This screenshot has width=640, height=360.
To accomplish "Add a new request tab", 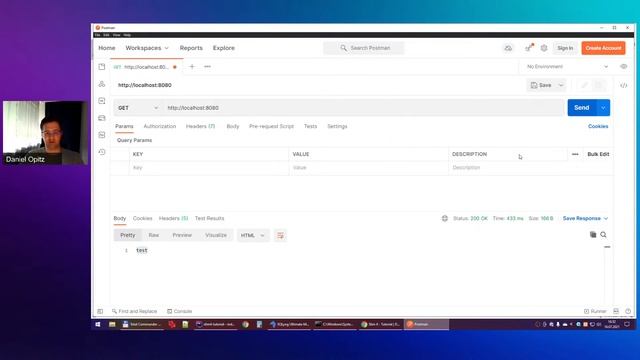I will pyautogui.click(x=192, y=67).
